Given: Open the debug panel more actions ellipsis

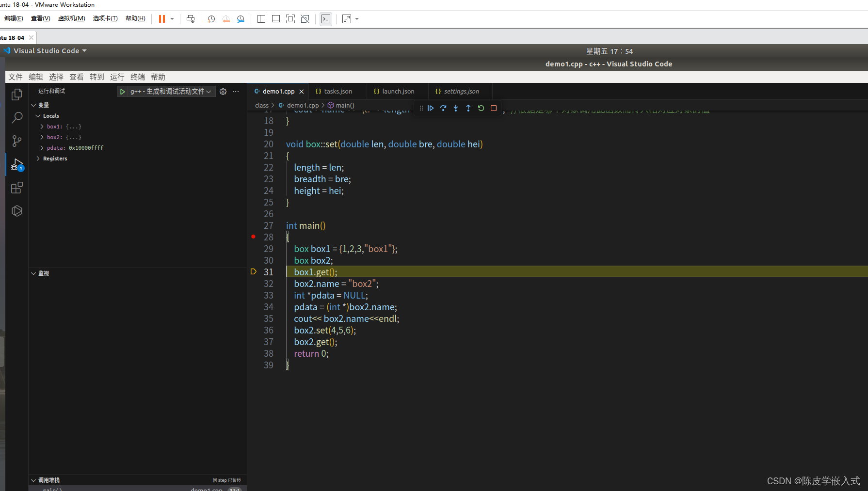Looking at the screenshot, I should tap(236, 92).
